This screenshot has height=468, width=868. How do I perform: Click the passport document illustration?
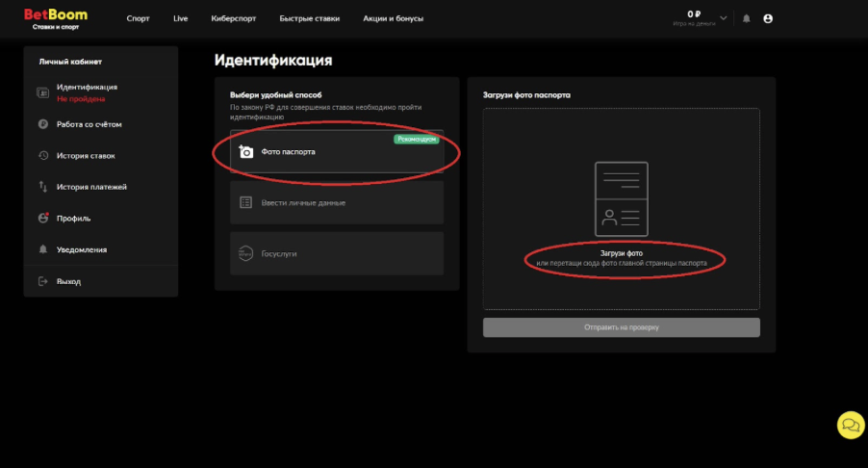point(621,198)
